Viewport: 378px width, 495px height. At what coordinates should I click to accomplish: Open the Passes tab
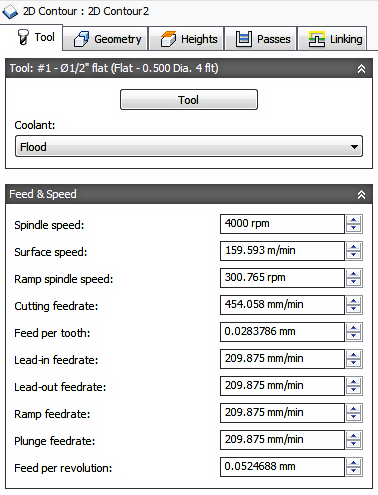click(261, 39)
